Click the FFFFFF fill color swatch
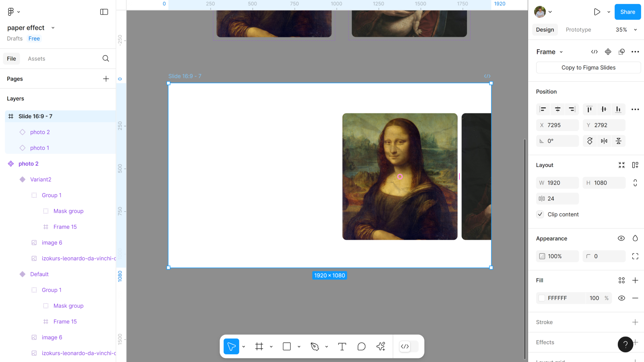Image resolution: width=644 pixels, height=362 pixels. [x=542, y=298]
